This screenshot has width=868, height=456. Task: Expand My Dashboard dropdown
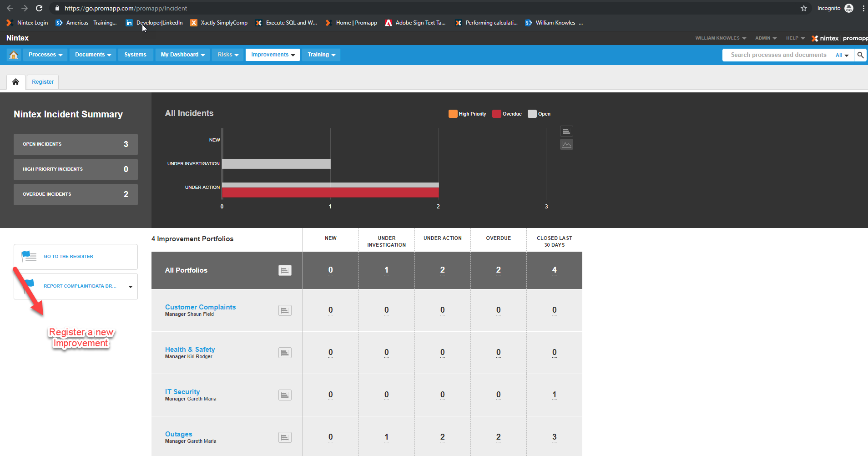coord(182,55)
